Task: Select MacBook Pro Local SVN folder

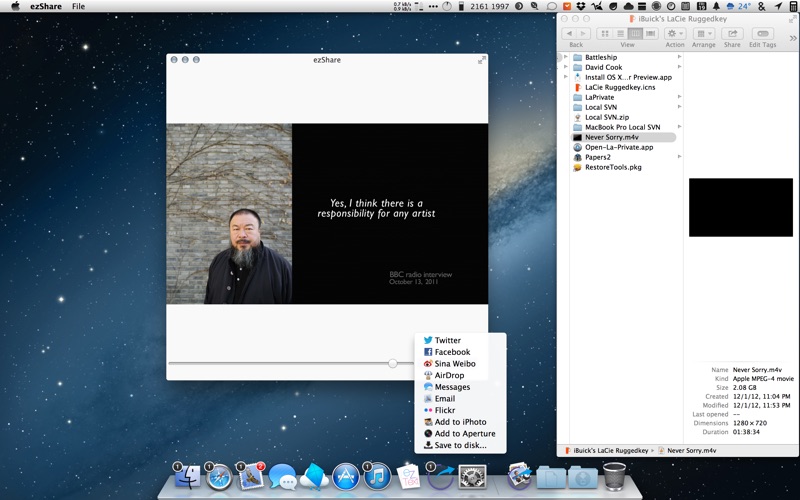Action: pyautogui.click(x=622, y=127)
